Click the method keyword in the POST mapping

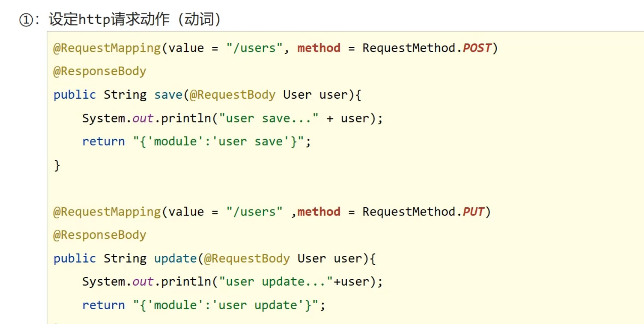click(319, 48)
